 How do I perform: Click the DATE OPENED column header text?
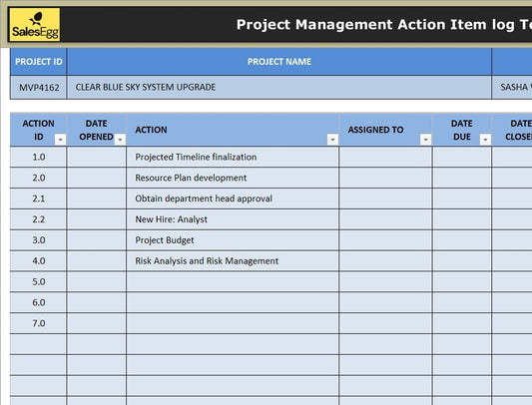(97, 130)
